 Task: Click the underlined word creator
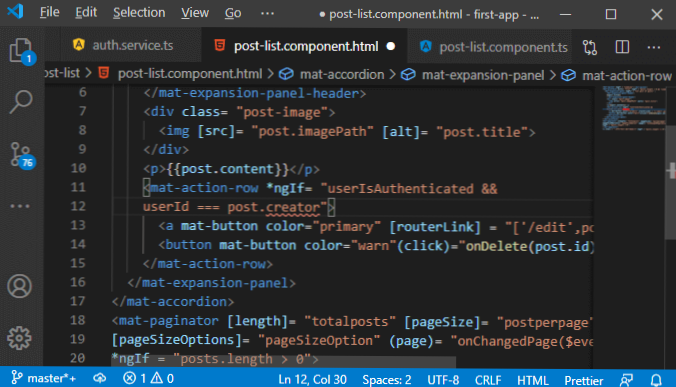pos(292,207)
